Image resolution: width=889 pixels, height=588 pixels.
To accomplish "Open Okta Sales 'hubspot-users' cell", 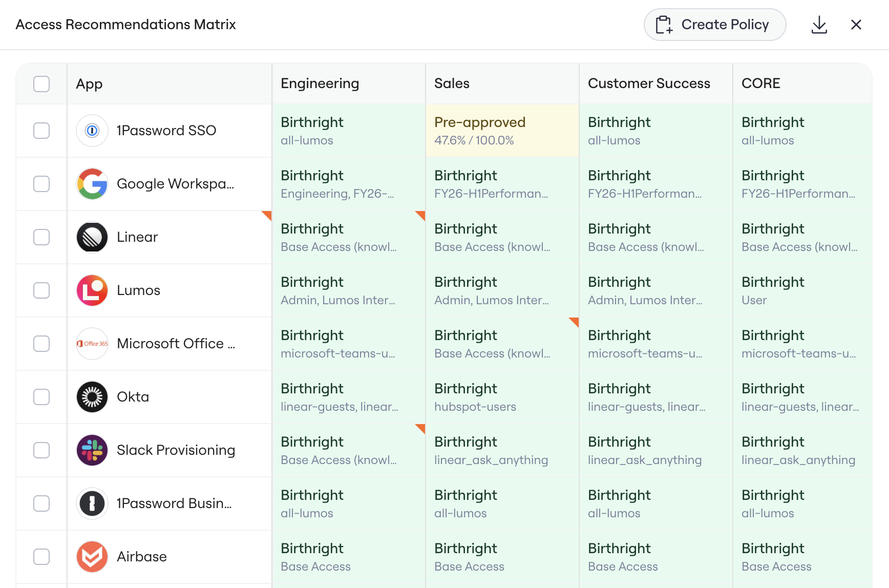I will click(502, 397).
